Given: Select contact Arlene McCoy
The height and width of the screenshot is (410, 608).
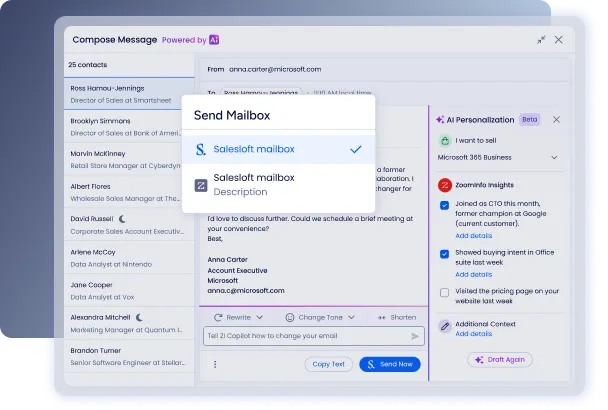Looking at the screenshot, I should (129, 258).
